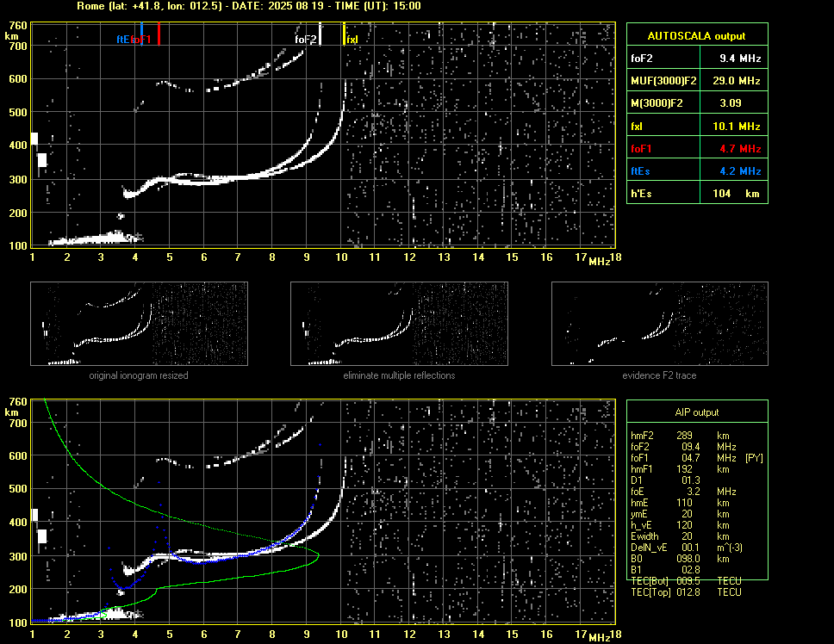The width and height of the screenshot is (834, 644).
Task: Select the blue ftEs value 4.2 MHz
Action: coord(740,171)
